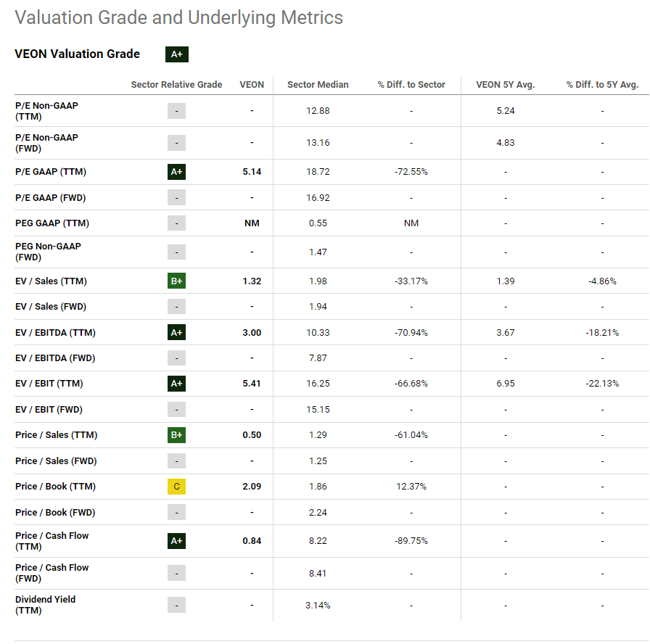Screen dimensions: 650x644
Task: Click the % Diff. to Sector header
Action: point(411,85)
